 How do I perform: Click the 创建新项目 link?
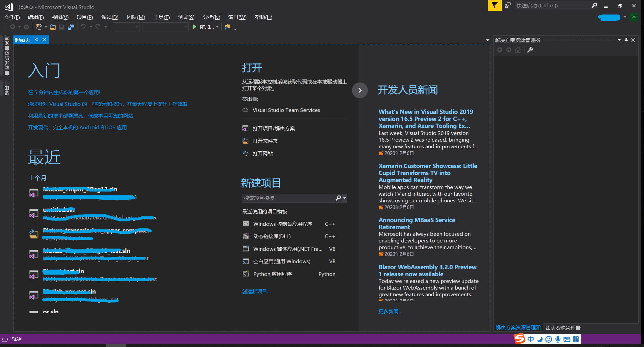[256, 291]
